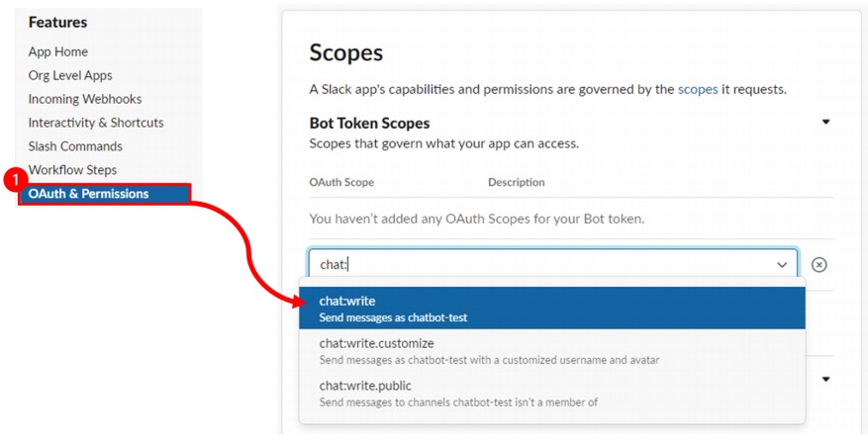Viewport: 868px width, 443px height.
Task: Open Slash Commands settings
Action: [x=75, y=146]
